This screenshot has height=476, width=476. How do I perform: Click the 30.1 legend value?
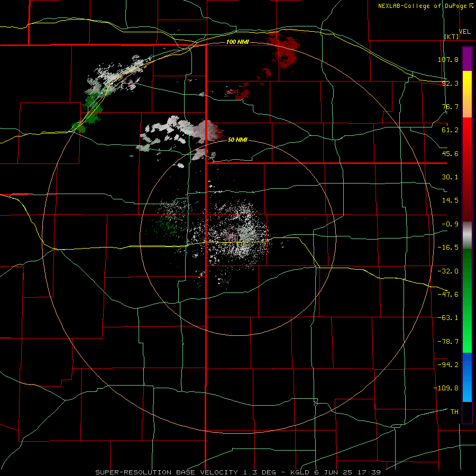[450, 177]
